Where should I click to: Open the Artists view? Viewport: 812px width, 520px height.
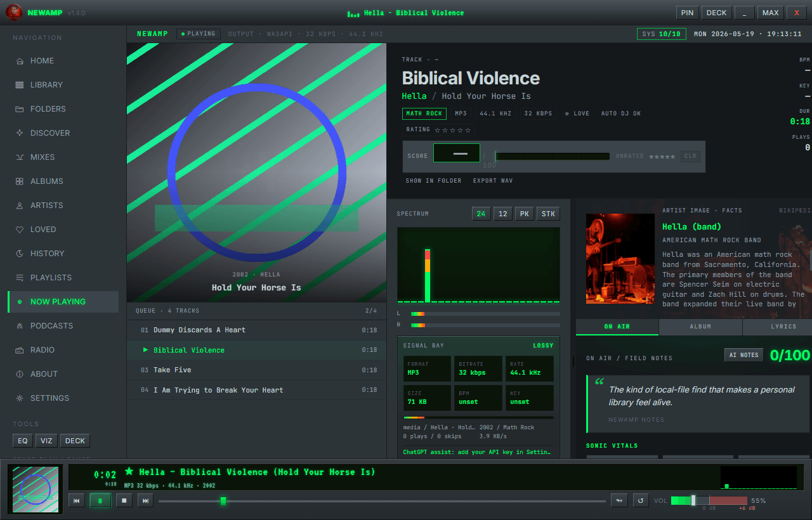coord(63,205)
